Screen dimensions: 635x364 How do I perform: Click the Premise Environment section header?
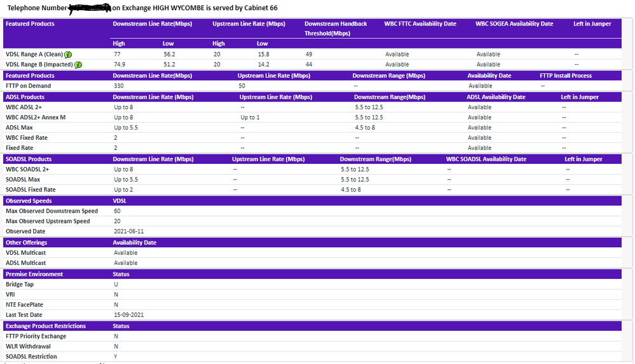[x=34, y=274]
